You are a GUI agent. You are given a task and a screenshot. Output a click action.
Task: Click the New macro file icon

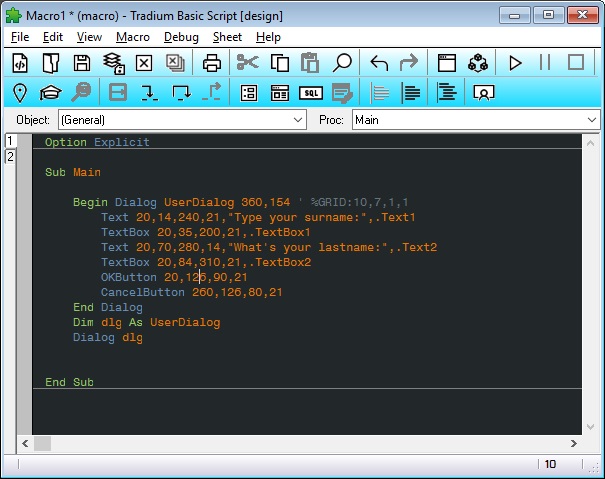pos(19,63)
